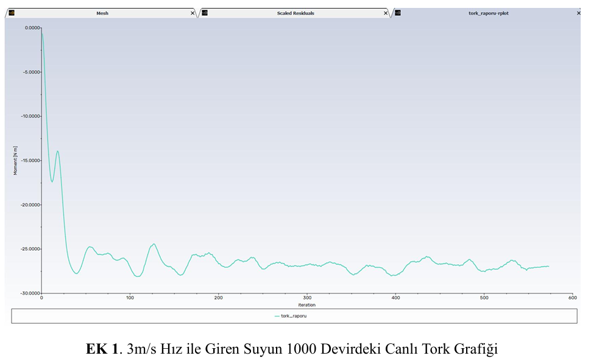Image resolution: width=602 pixels, height=364 pixels.
Task: Close the Scaled Residuals tab
Action: [x=385, y=13]
